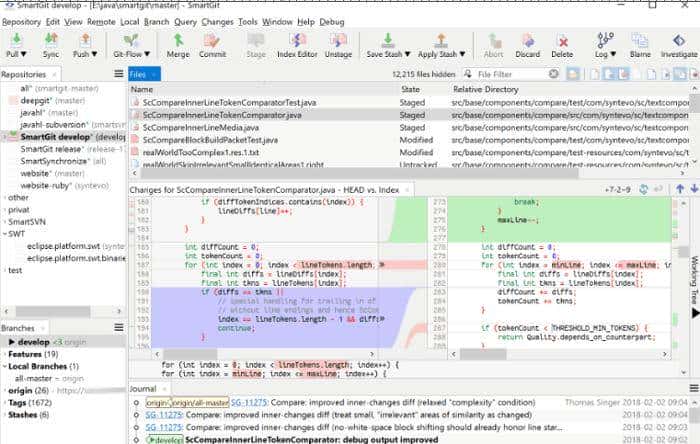The width and height of the screenshot is (700, 444).
Task: Open the Pull dropdown arrow
Action: coord(24,54)
